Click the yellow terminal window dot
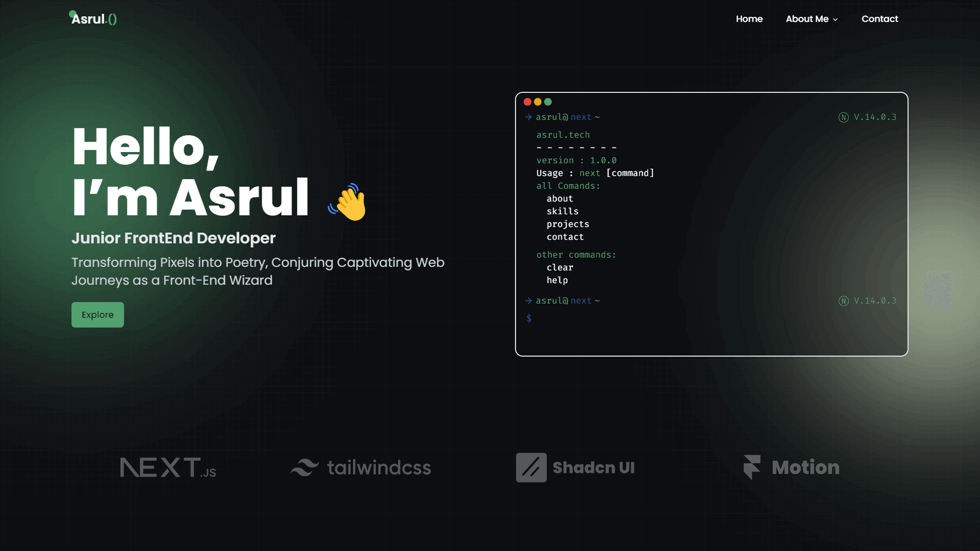The image size is (980, 551). point(537,102)
